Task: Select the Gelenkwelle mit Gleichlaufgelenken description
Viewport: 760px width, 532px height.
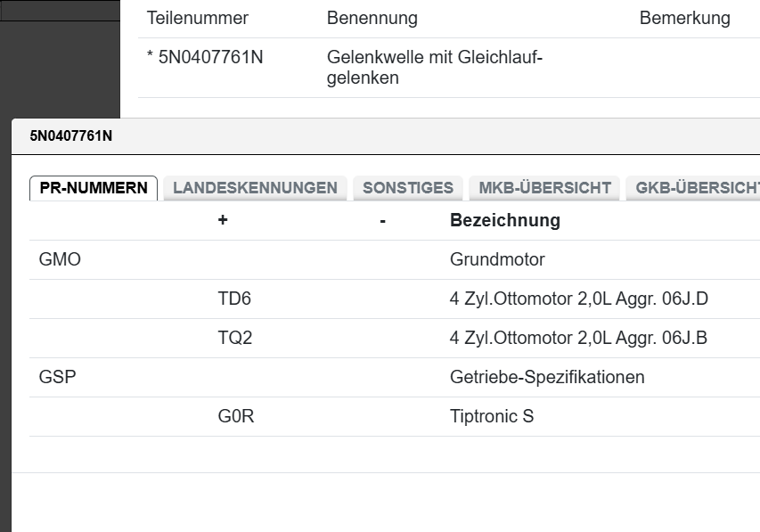Action: coord(435,68)
